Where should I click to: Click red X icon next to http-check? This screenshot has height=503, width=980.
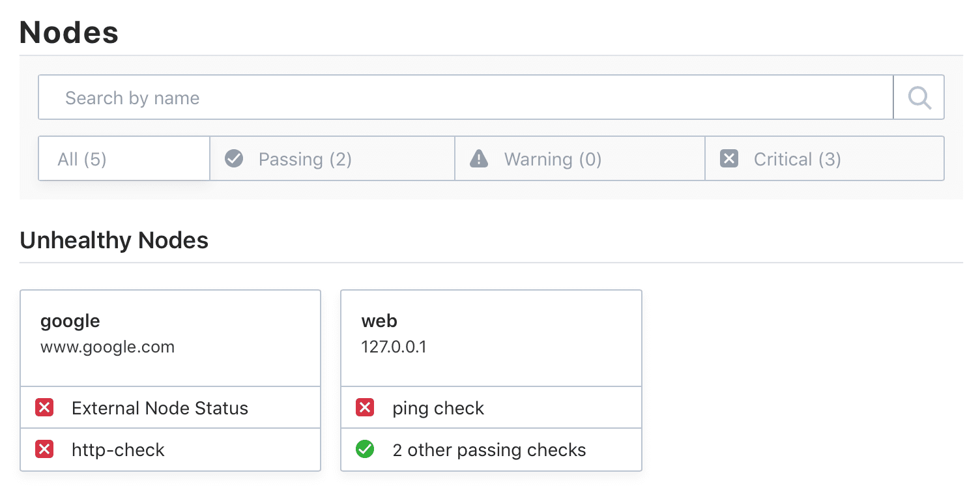pos(44,449)
